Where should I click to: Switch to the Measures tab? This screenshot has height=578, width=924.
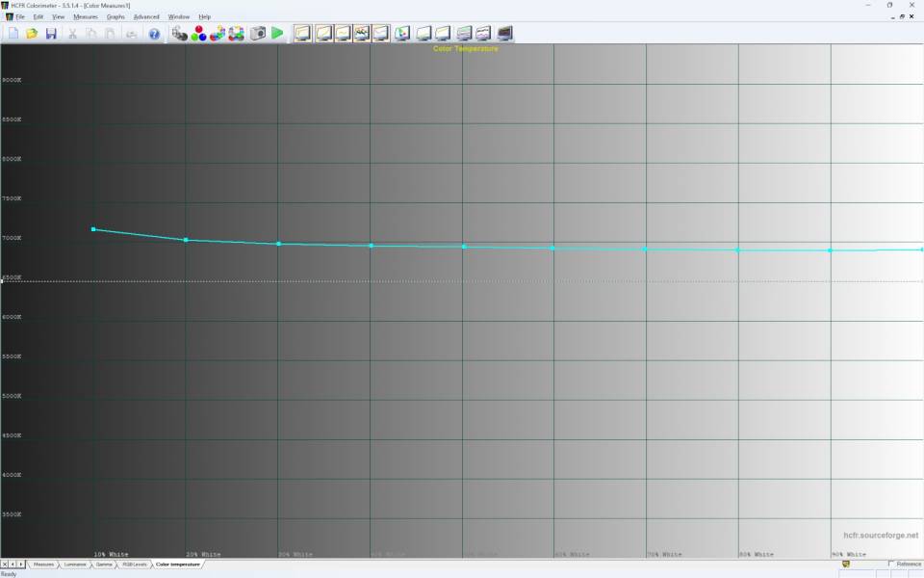click(43, 565)
